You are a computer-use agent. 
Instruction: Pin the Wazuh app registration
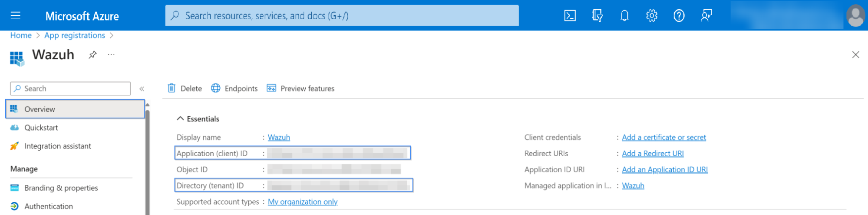(92, 55)
